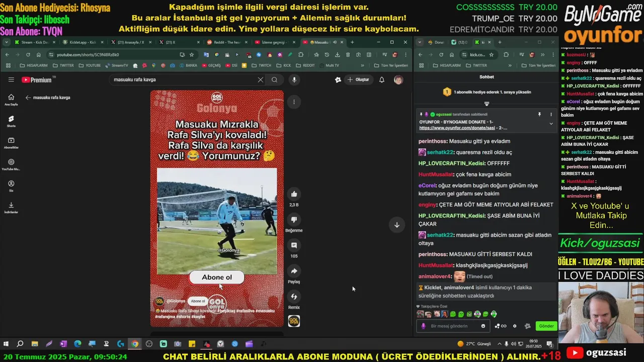
Task: Open the REDDIT bookmark folder
Action: pyautogui.click(x=305, y=65)
